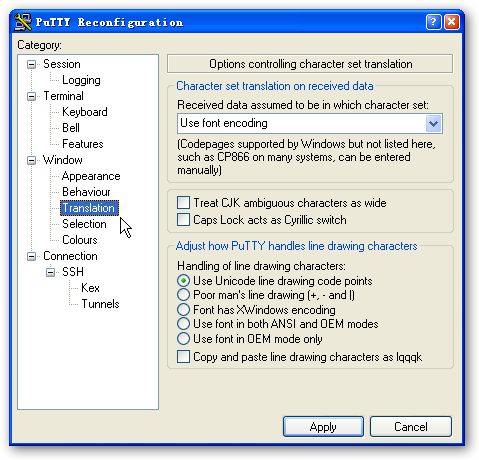Collapse the Session tree node
The height and width of the screenshot is (460, 479).
click(x=31, y=64)
